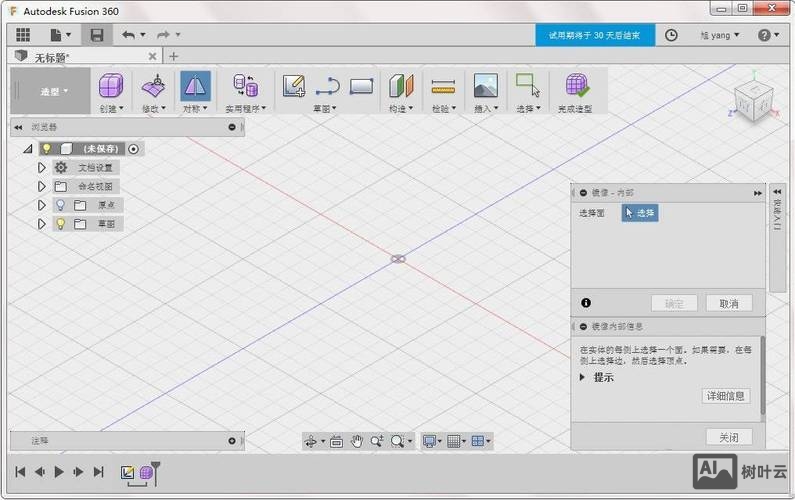The width and height of the screenshot is (795, 500).
Task: Select the 对称 (Symmetry) mirror tool
Action: pos(195,86)
